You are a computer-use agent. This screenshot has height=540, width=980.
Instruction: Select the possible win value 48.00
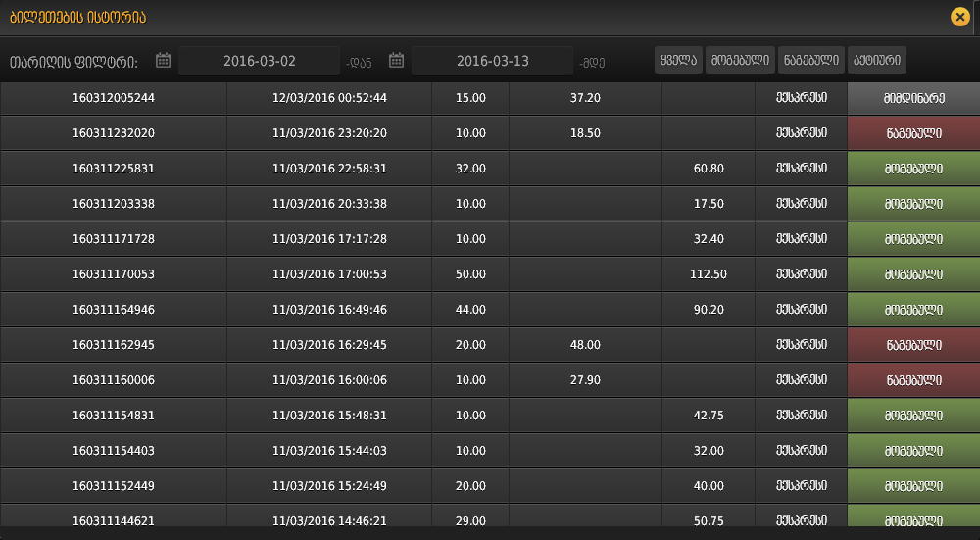coord(585,345)
